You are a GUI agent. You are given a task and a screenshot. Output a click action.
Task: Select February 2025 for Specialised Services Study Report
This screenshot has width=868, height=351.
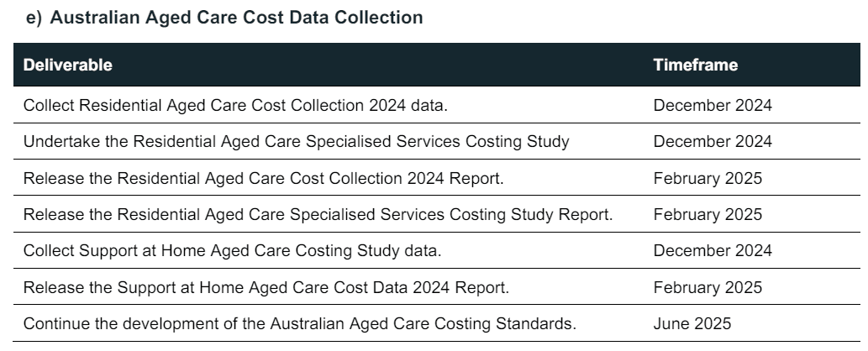(x=708, y=215)
